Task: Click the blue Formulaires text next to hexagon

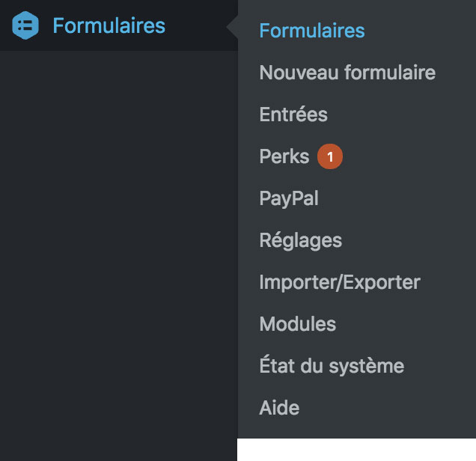Action: click(x=109, y=25)
